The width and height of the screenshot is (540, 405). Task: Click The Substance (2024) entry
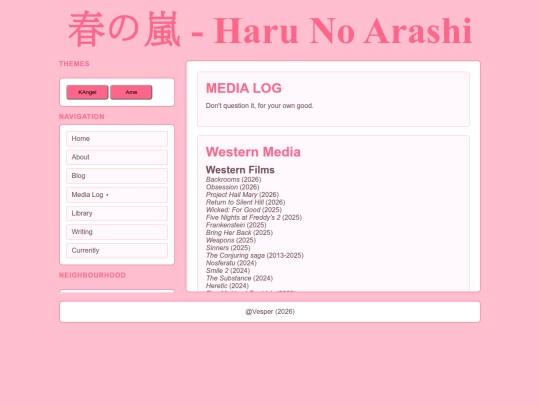(239, 278)
